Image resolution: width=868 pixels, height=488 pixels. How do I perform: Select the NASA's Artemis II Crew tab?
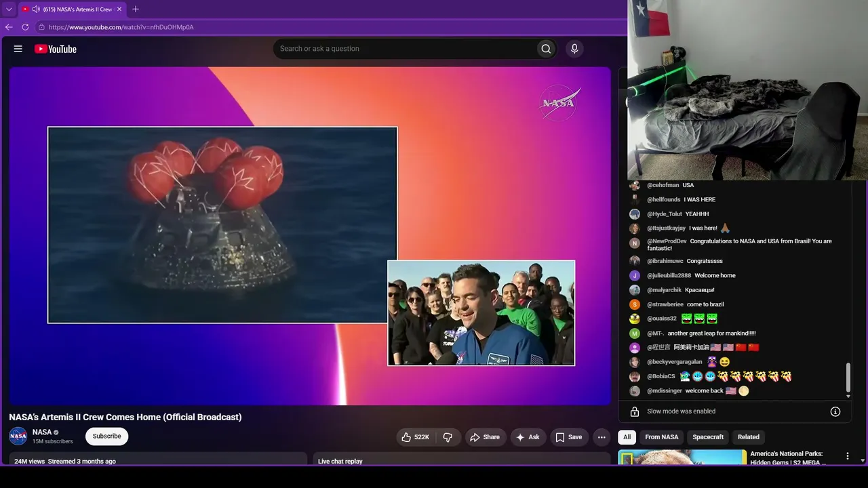[x=72, y=9]
